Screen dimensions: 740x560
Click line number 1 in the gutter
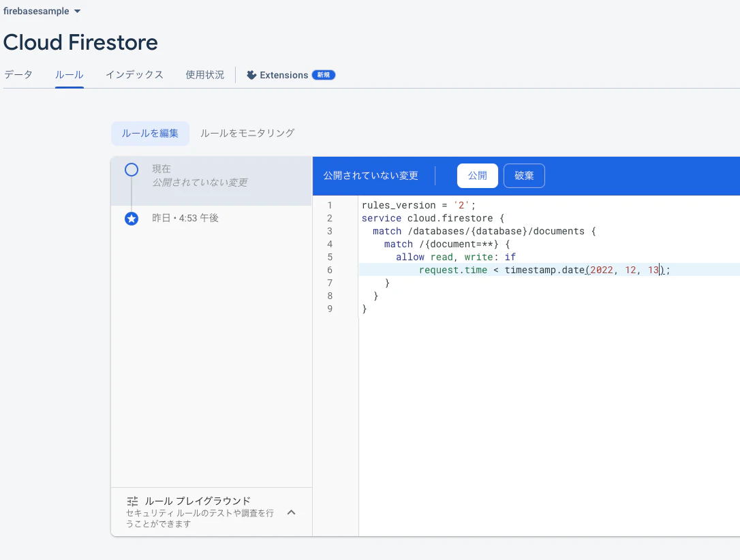pyautogui.click(x=330, y=205)
